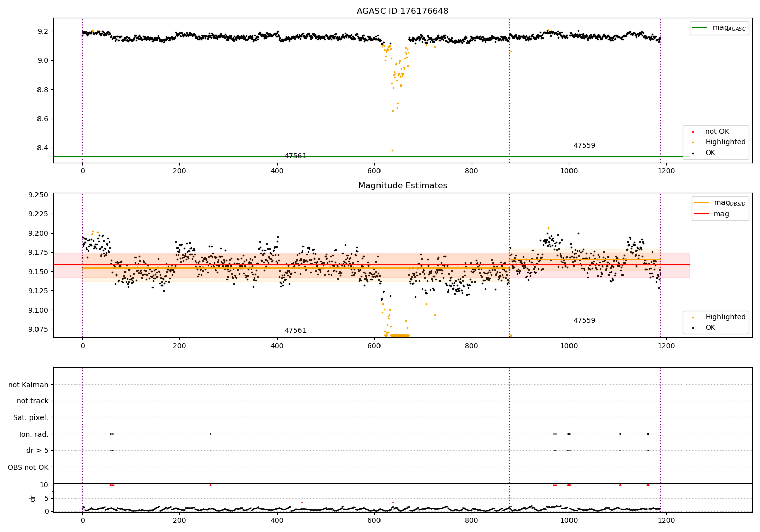Click the '47559' obsid label in top plot
This screenshot has height=532, width=760.
[584, 146]
